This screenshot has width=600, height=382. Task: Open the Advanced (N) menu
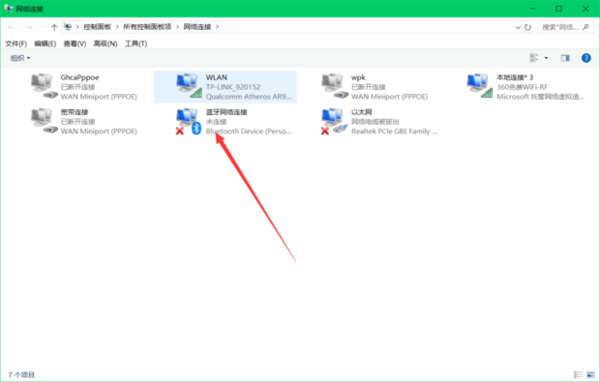point(106,44)
